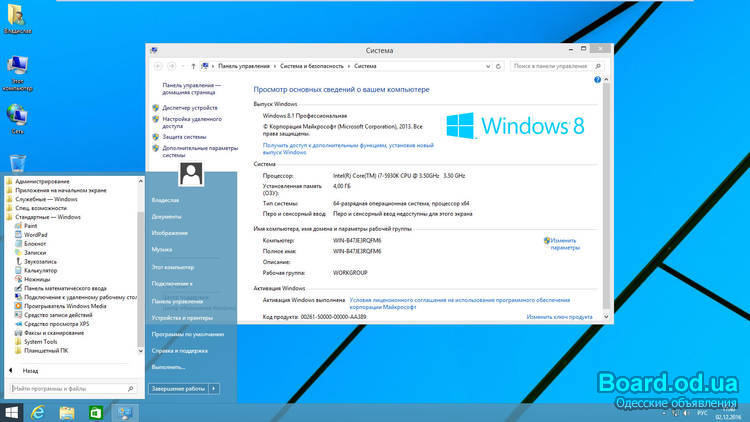Click the user account picture in start menu

pos(191,174)
